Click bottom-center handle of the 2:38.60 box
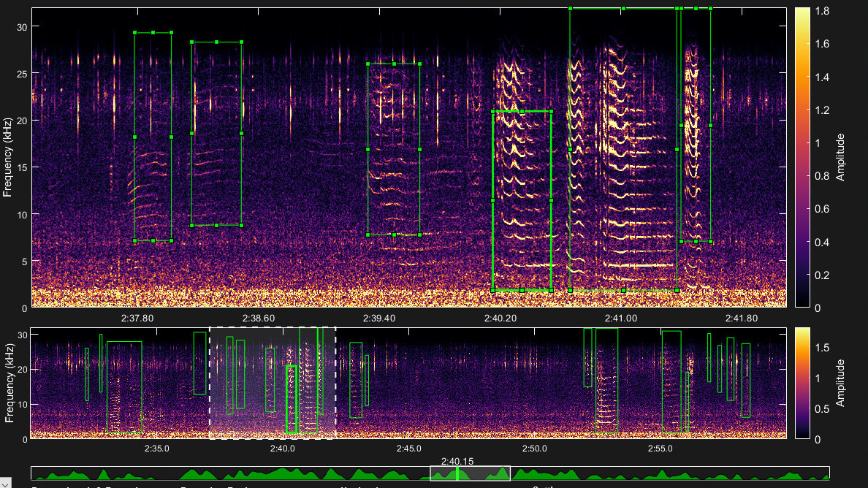Screen dimensions: 868x488 (x=216, y=225)
